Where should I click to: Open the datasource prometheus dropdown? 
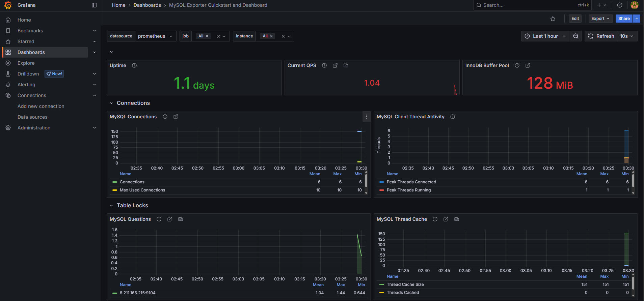[155, 36]
